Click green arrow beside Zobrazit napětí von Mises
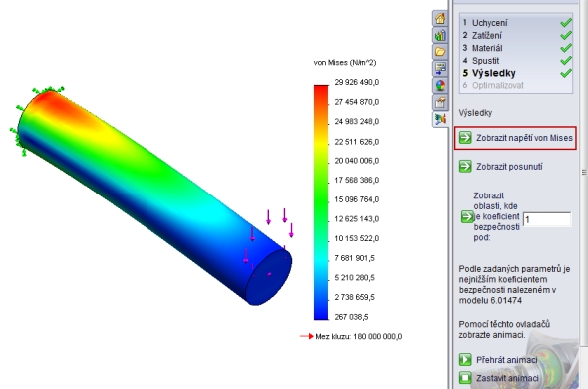Screen dimensions: 588x389 click(465, 138)
